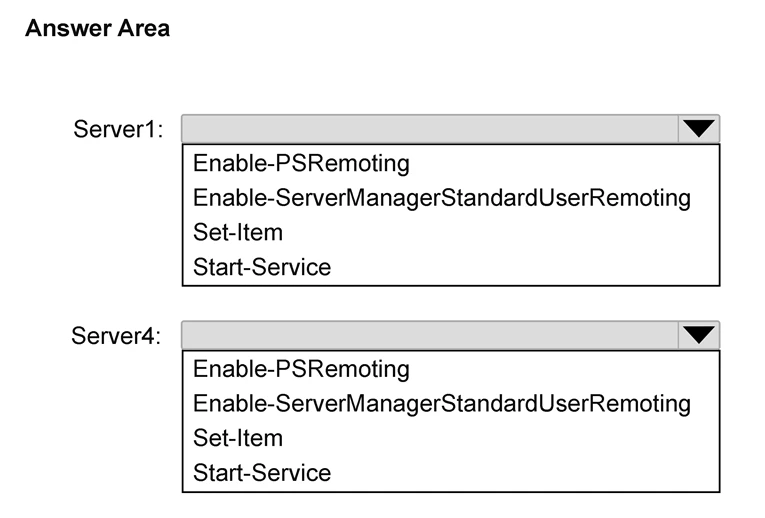Click the Server1 combo box field
The height and width of the screenshot is (518, 765).
tap(430, 129)
